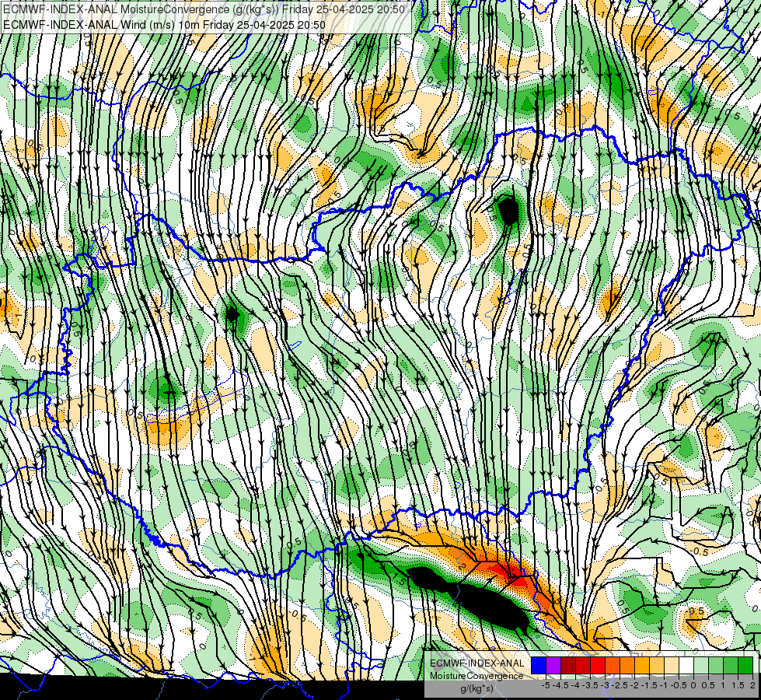Click the palest green swatch between 0 and 0.5
Viewport: 761px width, 700px height.
tap(701, 665)
